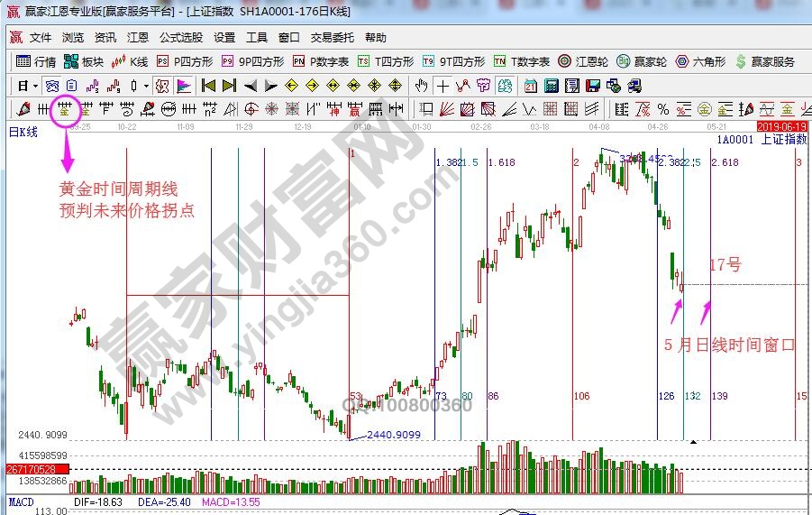Open the 交易委托 menu
Image resolution: width=812 pixels, height=515 pixels.
pos(333,38)
